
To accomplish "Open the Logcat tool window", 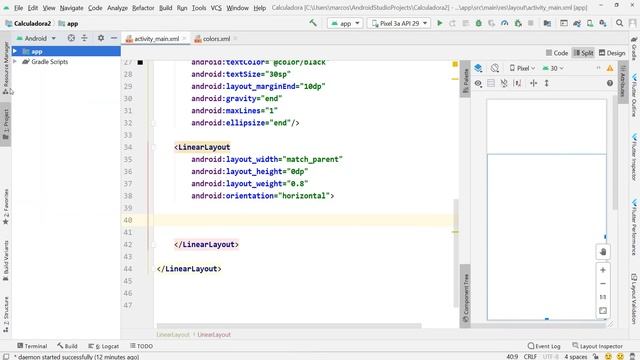I will [x=104, y=346].
